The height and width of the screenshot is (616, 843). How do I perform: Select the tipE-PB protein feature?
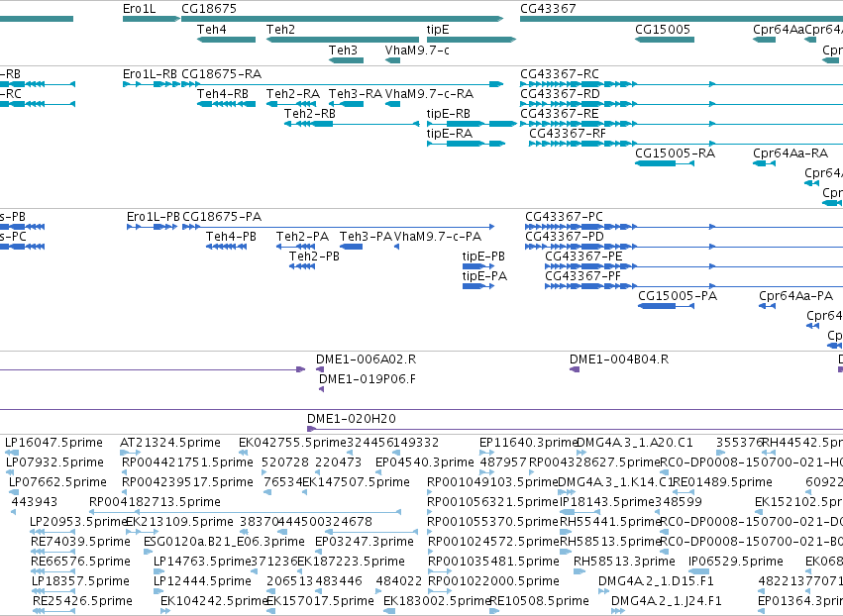click(478, 266)
